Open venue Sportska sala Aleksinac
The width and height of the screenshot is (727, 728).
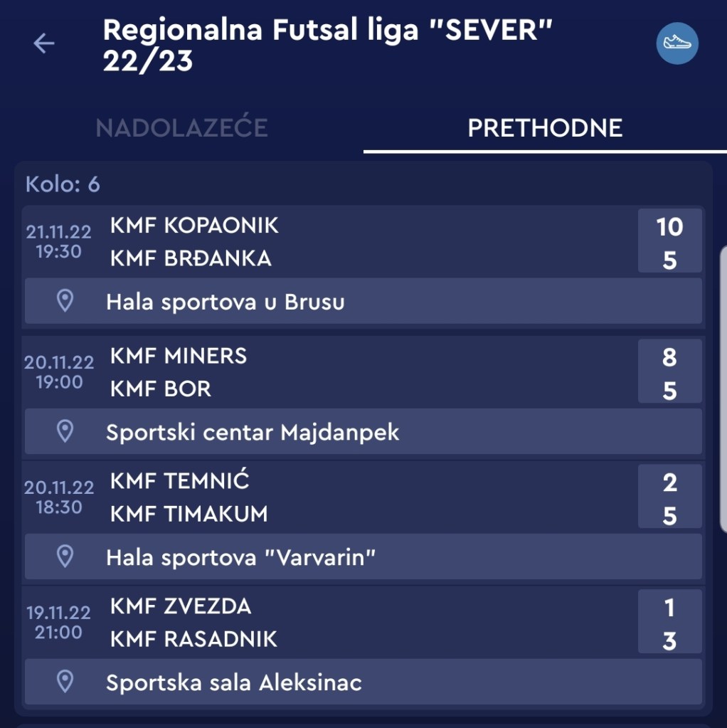[234, 683]
